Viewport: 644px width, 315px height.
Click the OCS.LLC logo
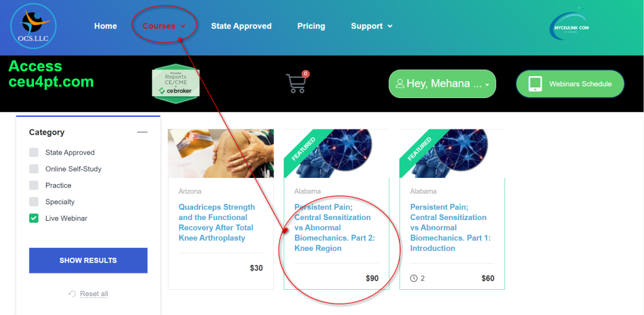coord(33,26)
